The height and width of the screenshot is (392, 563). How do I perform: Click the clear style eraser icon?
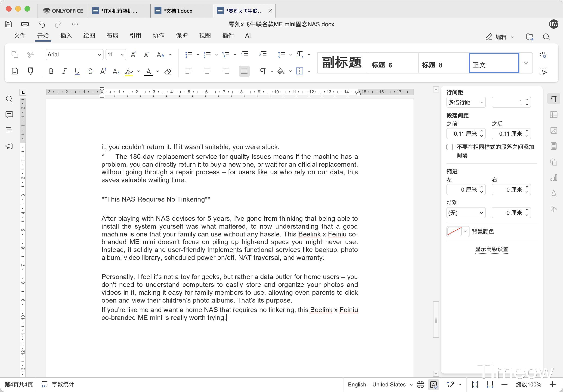click(x=168, y=71)
